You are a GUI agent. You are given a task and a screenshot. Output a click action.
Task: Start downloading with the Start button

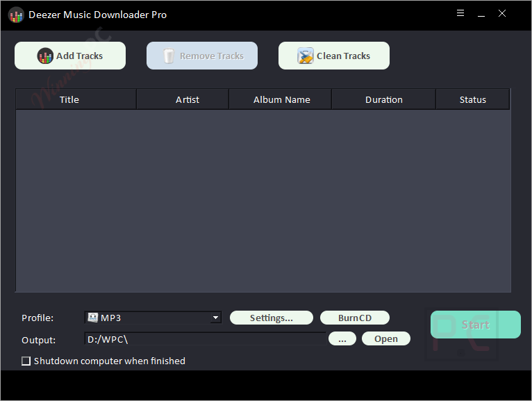click(x=476, y=325)
